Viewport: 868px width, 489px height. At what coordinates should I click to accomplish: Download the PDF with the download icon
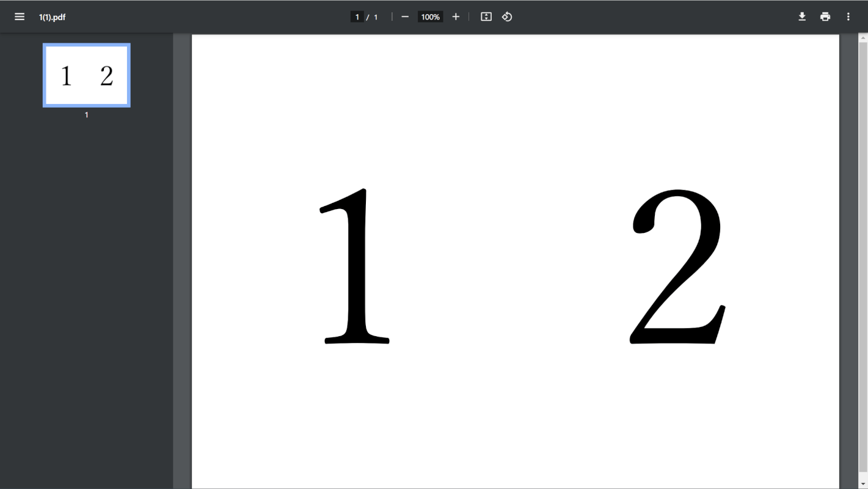[802, 17]
